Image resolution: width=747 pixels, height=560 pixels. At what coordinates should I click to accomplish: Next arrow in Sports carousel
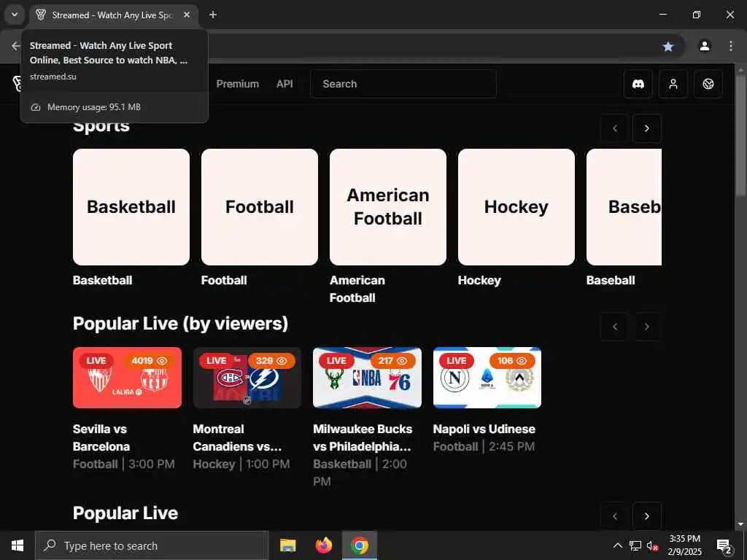(646, 128)
